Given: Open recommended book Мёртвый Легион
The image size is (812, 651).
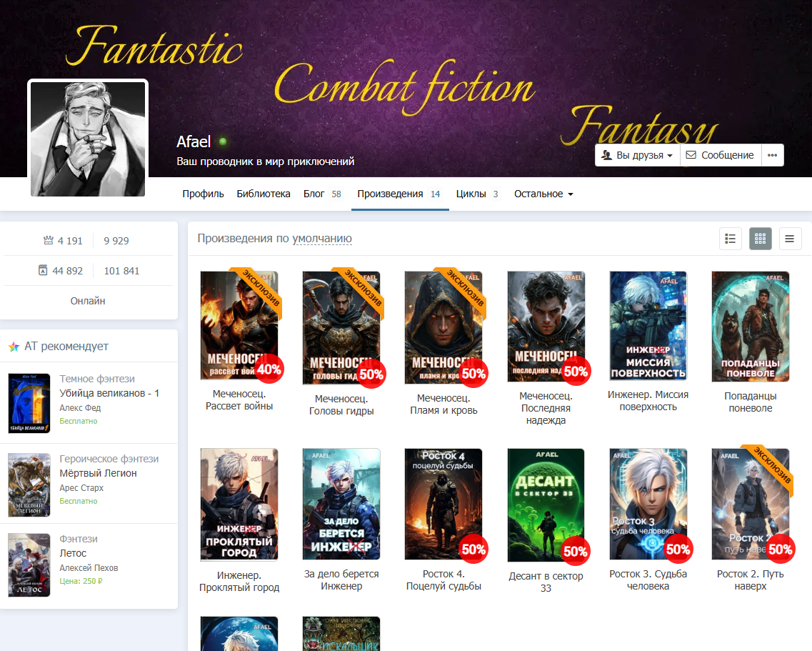Looking at the screenshot, I should click(98, 473).
